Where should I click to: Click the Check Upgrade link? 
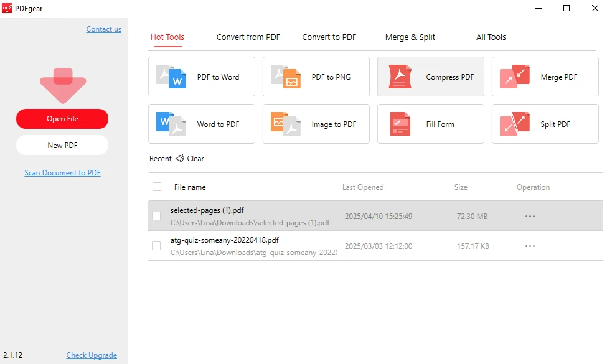click(92, 355)
